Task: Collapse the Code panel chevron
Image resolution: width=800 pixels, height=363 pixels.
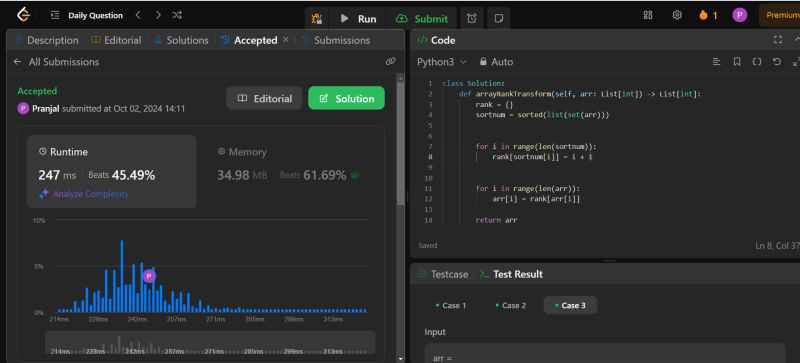Action: 796,40
